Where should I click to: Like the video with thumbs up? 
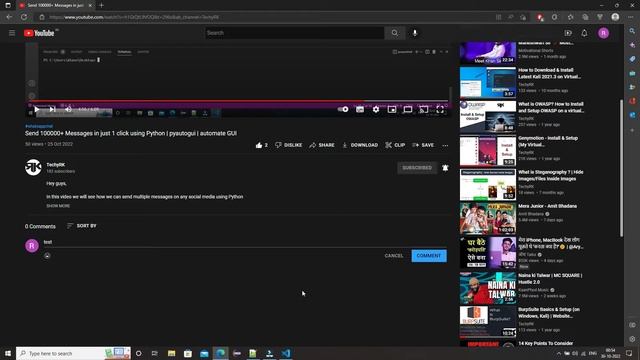(x=262, y=145)
